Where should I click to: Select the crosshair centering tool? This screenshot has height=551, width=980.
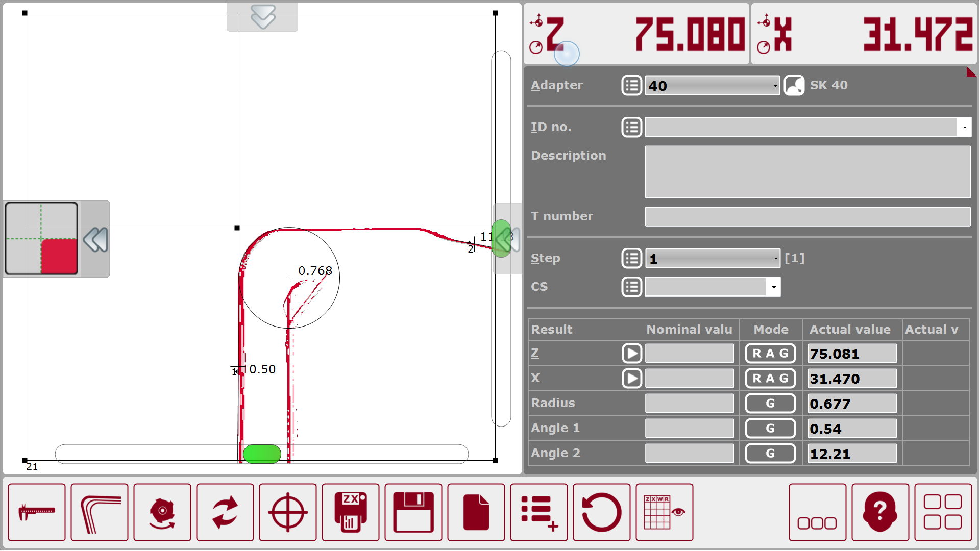(288, 512)
